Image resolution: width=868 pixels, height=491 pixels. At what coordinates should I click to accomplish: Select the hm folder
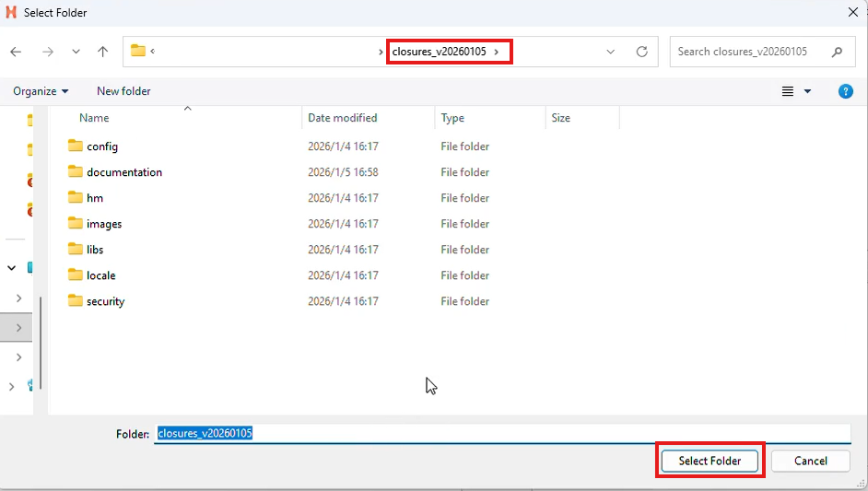[95, 198]
